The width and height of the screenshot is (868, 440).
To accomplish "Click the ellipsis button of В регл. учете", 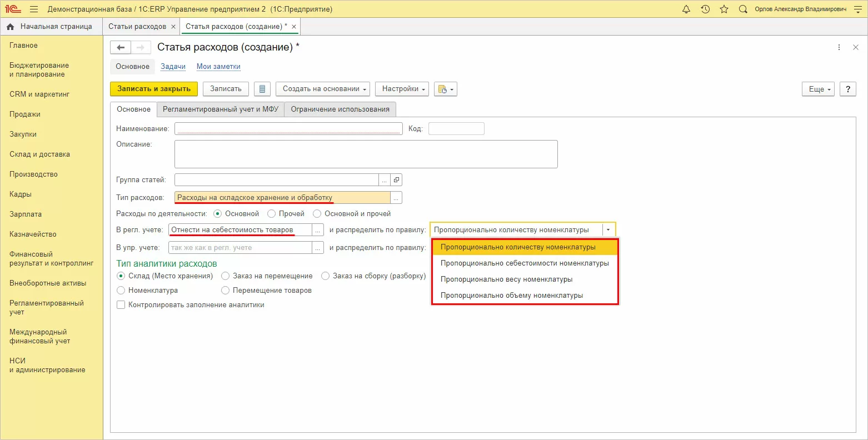I will click(x=318, y=230).
